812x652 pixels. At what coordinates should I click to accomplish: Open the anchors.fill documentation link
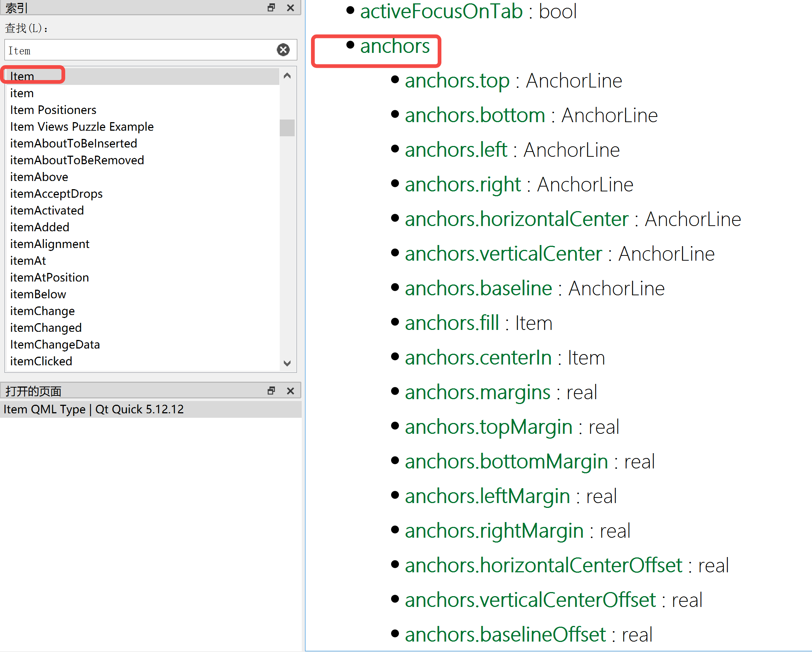tap(451, 322)
